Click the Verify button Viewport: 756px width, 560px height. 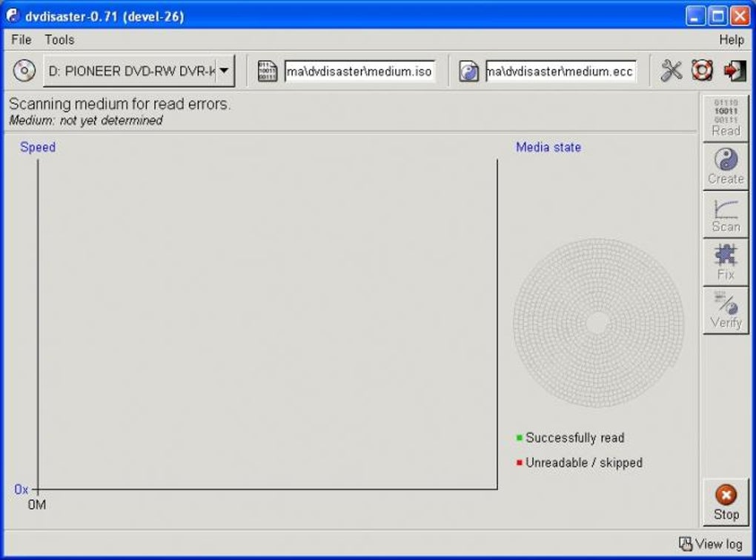pos(726,310)
